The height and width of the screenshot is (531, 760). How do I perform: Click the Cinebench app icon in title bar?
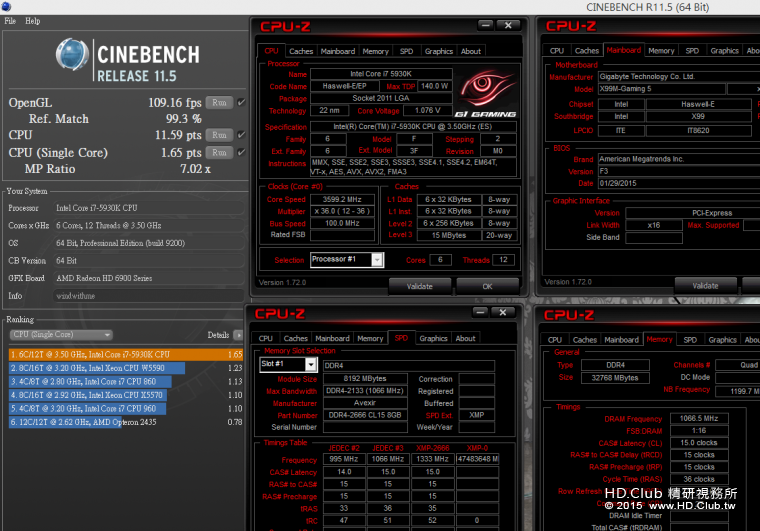click(6, 6)
